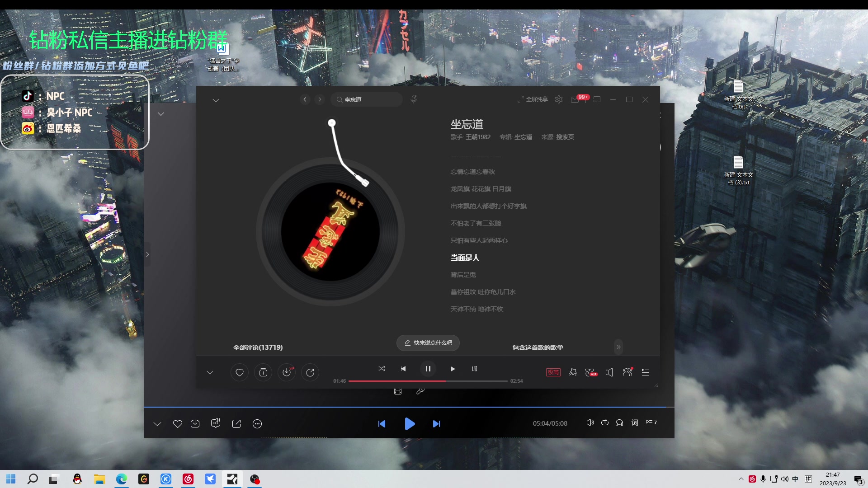Collapse the player view with top-left chevron
Viewport: 868px width, 488px height.
tap(216, 100)
